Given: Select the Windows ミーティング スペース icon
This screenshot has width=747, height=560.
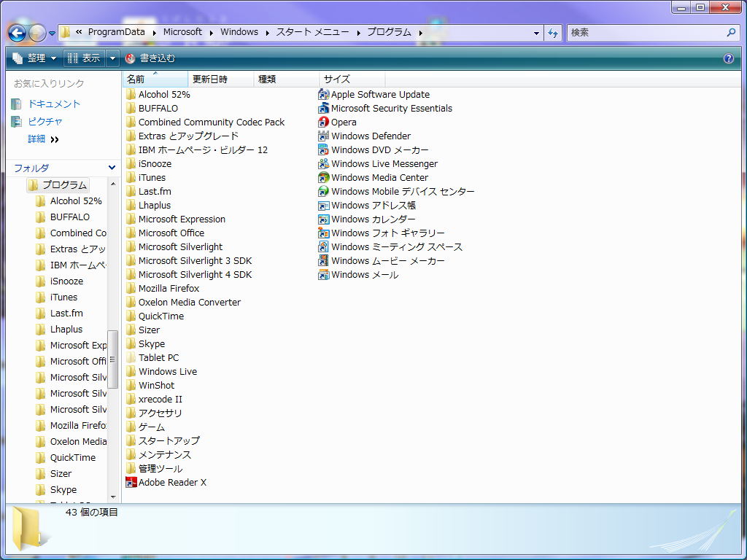Looking at the screenshot, I should (x=323, y=246).
